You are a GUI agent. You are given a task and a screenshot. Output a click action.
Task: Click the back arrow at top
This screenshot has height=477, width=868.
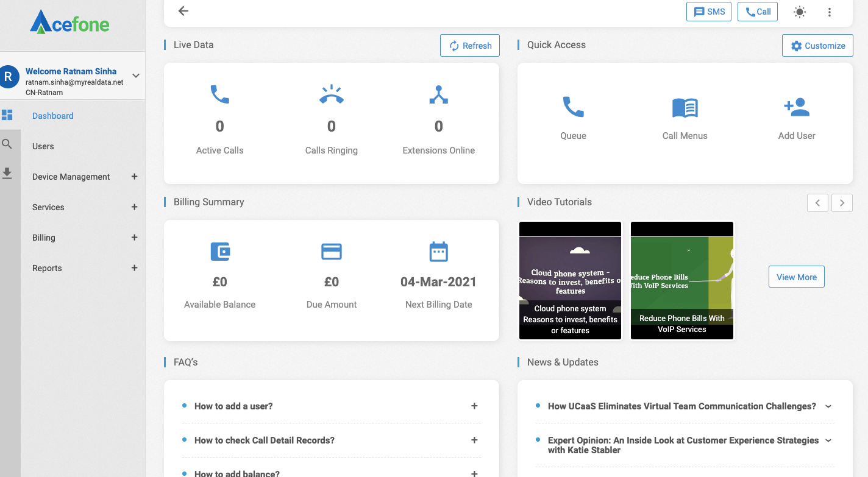click(183, 11)
